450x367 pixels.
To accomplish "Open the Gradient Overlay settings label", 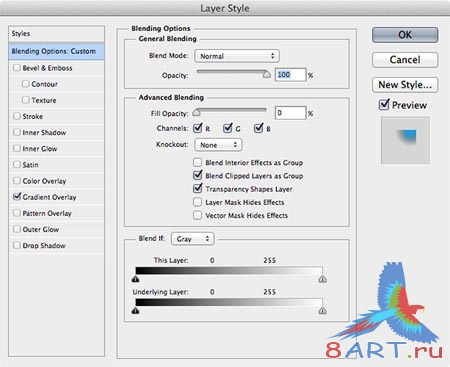I will [49, 197].
